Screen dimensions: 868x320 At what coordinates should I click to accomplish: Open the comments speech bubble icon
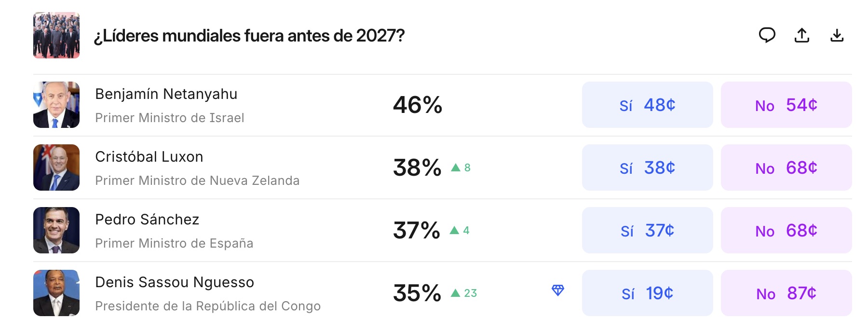(x=767, y=35)
